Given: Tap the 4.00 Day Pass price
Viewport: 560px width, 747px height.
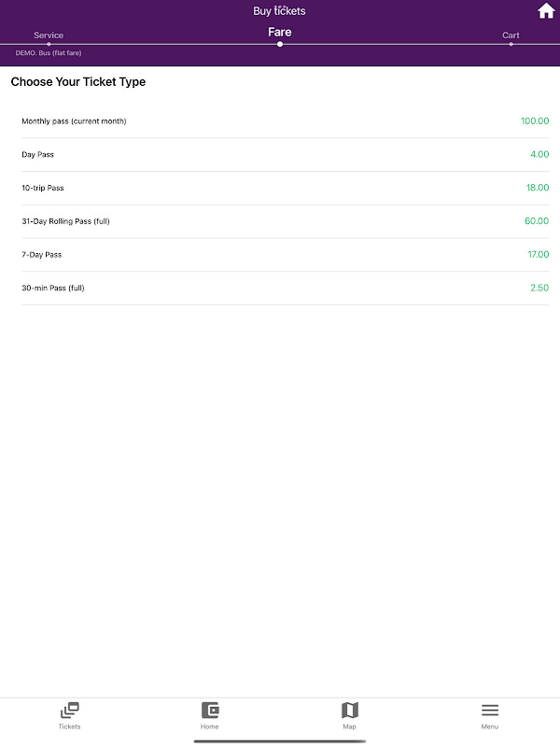Looking at the screenshot, I should pyautogui.click(x=539, y=154).
